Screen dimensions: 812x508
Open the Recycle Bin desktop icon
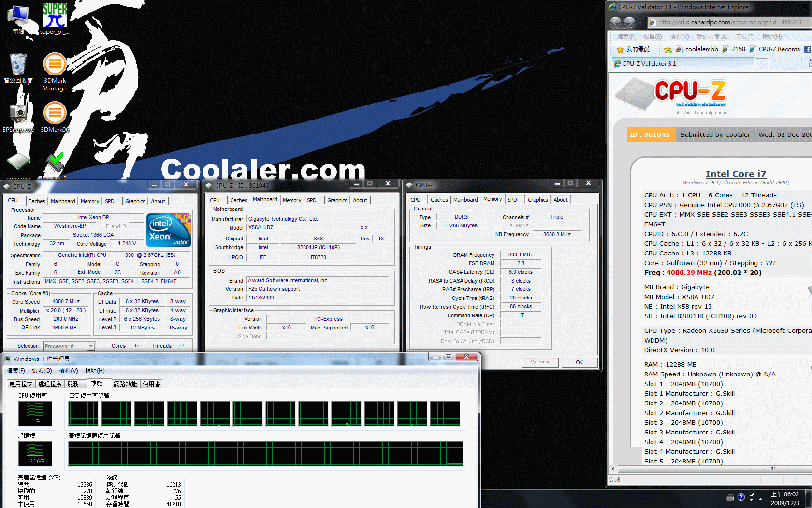point(18,68)
